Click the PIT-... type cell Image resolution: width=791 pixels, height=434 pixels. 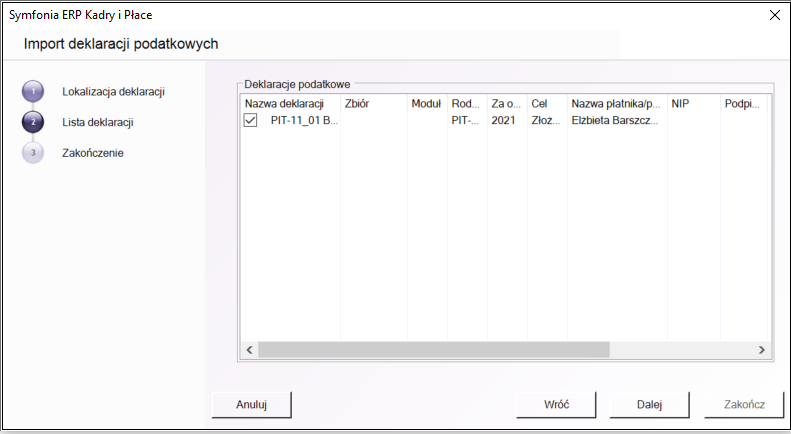[x=465, y=120]
